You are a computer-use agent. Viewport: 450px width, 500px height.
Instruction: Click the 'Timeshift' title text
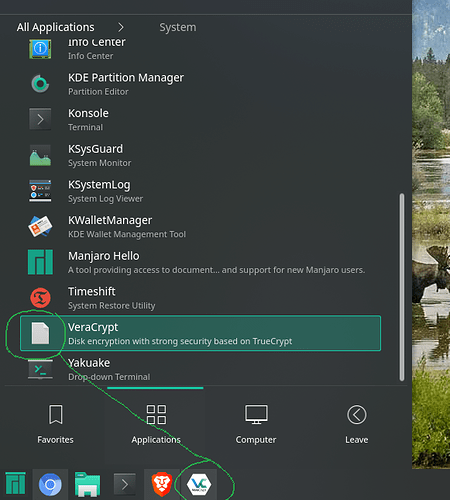click(92, 292)
